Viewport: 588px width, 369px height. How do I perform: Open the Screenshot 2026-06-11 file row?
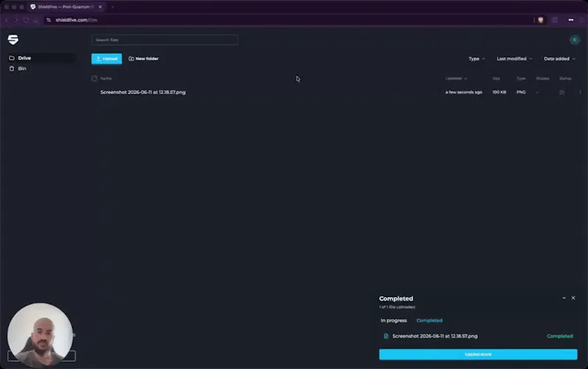pos(336,93)
